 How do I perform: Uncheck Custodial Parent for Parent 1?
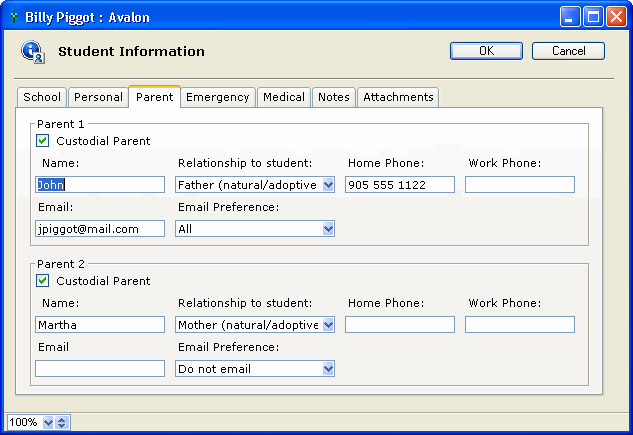tap(42, 141)
